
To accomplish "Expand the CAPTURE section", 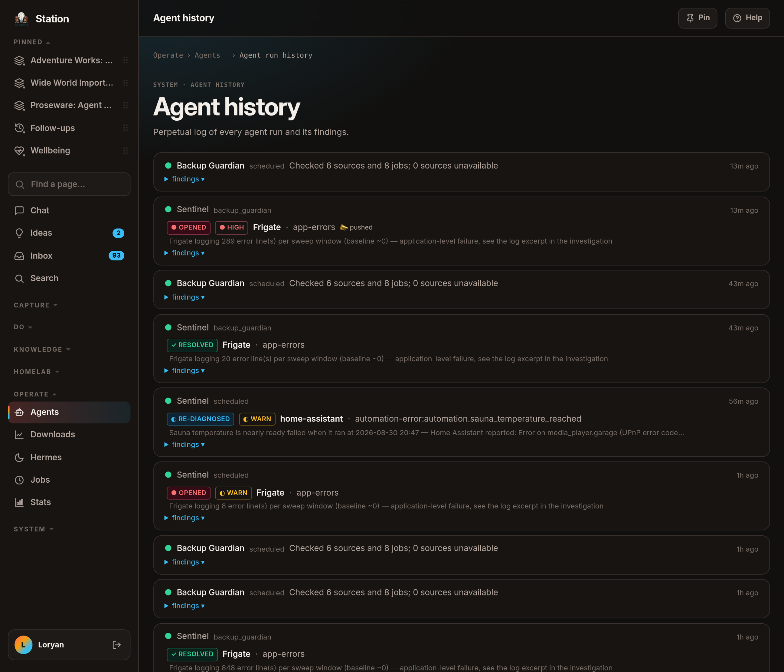I will click(x=36, y=305).
